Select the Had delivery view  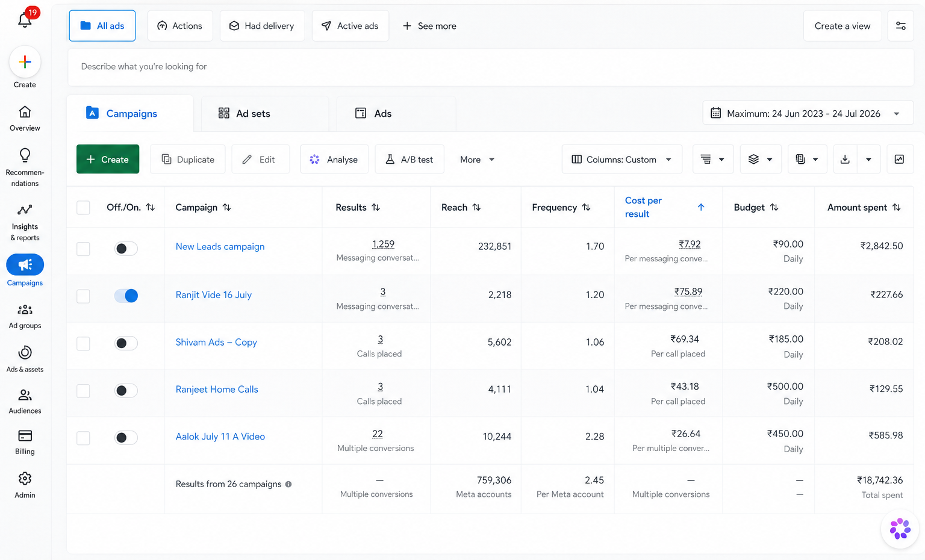[x=262, y=26]
